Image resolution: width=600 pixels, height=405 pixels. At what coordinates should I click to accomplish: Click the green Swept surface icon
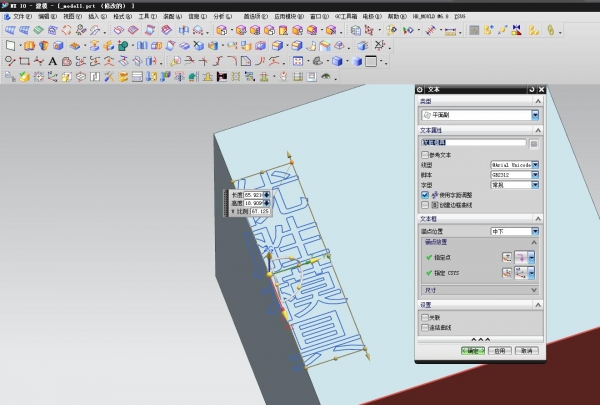[x=38, y=30]
